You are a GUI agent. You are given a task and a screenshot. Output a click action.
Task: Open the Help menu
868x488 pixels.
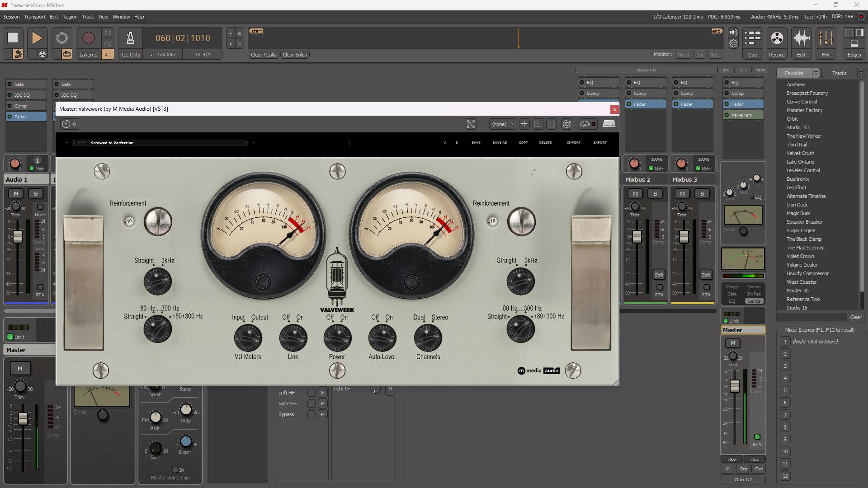(139, 17)
